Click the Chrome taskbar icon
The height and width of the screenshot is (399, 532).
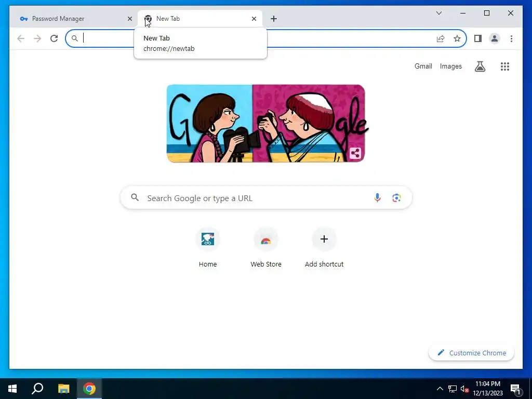pos(89,389)
